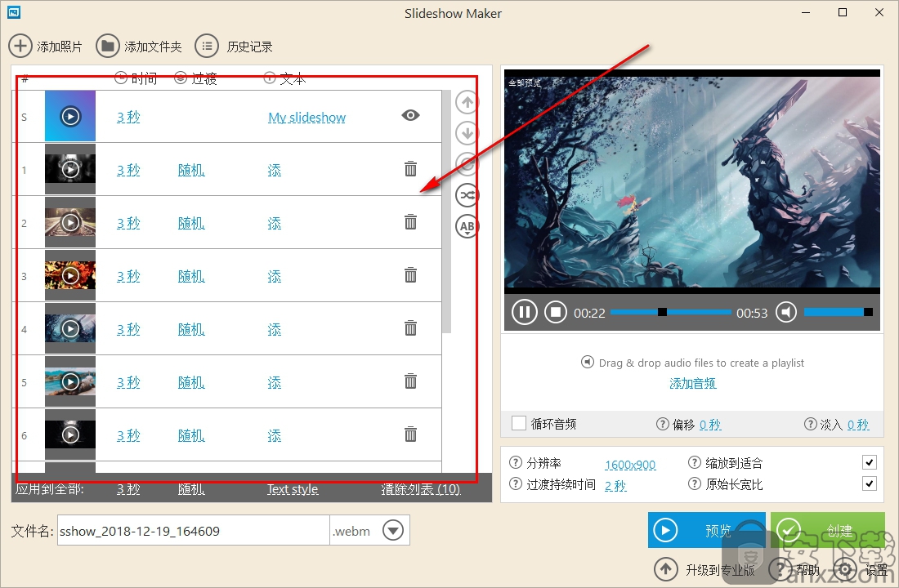The height and width of the screenshot is (588, 899).
Task: Add text to slide 3
Action: pos(274,276)
